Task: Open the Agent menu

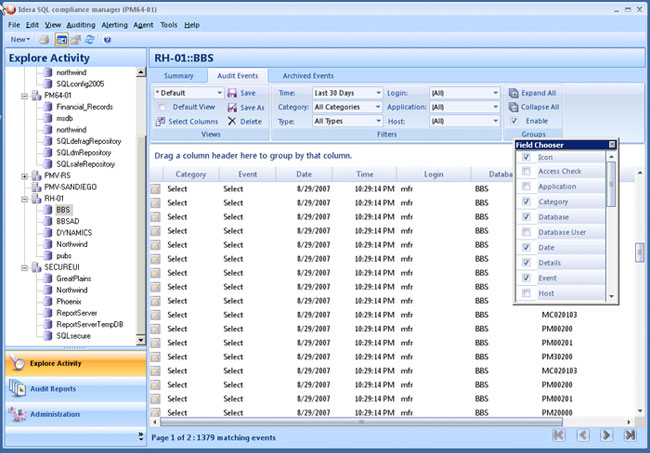Action: coord(143,25)
